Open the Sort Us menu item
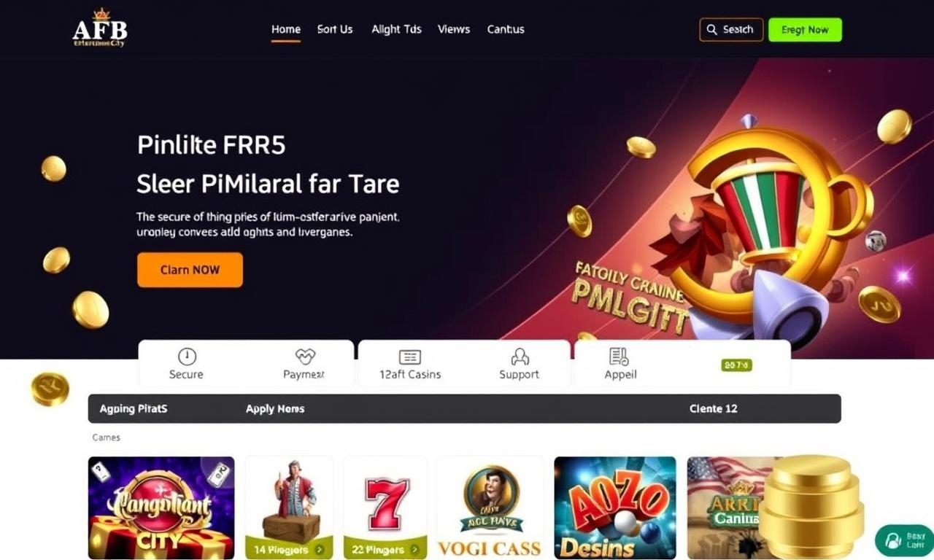The width and height of the screenshot is (934, 560). [335, 30]
